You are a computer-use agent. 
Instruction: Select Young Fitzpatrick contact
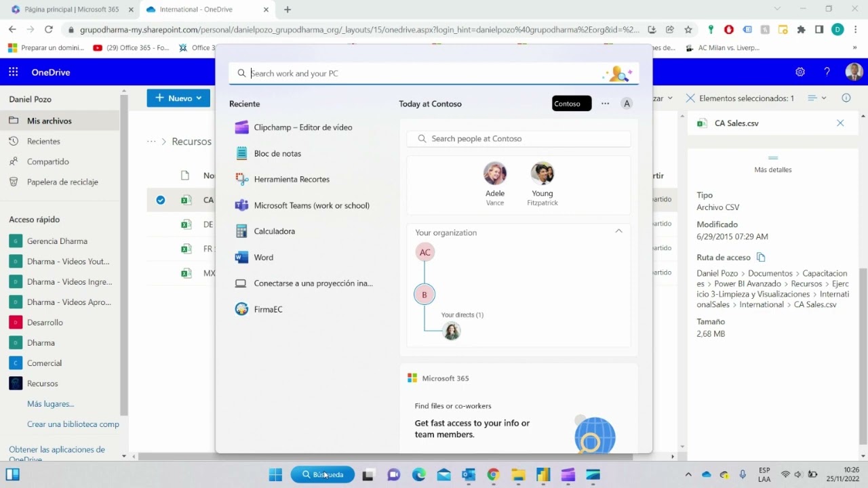pyautogui.click(x=542, y=184)
